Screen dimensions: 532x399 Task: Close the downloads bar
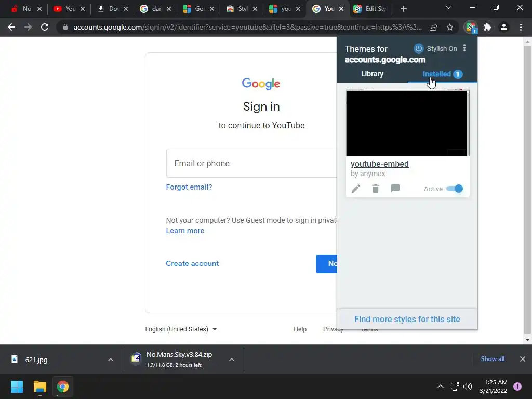[523, 359]
